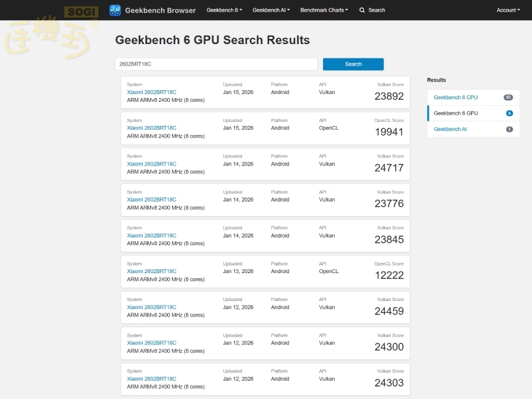Image resolution: width=532 pixels, height=399 pixels.
Task: Open Xiaomi result with OpenCL score 12222
Action: (151, 271)
